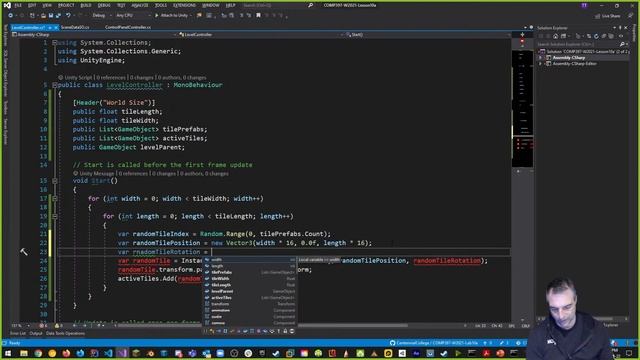Switch to the SceneData tab
This screenshot has width=640, height=360.
click(75, 27)
